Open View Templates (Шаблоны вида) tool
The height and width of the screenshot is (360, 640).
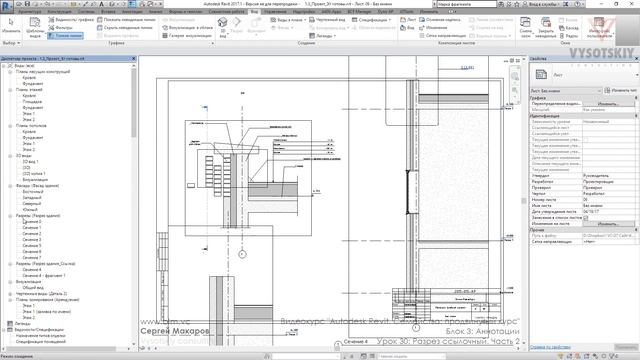(x=35, y=27)
